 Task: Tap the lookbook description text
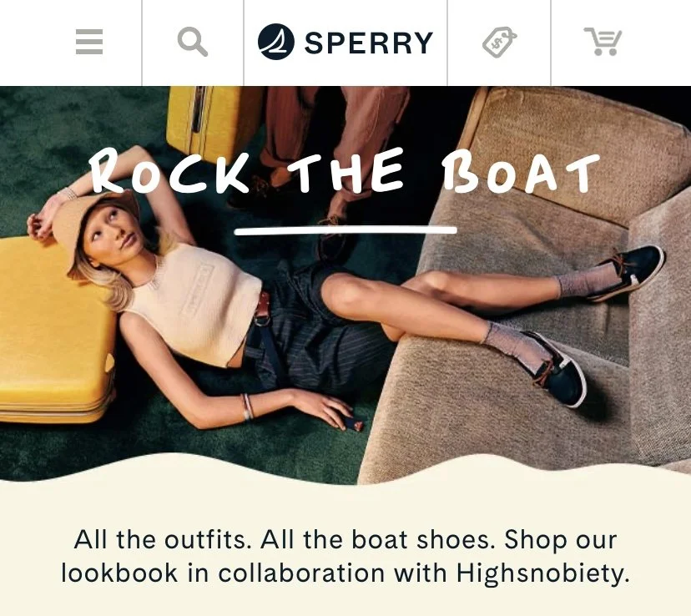pyautogui.click(x=345, y=557)
